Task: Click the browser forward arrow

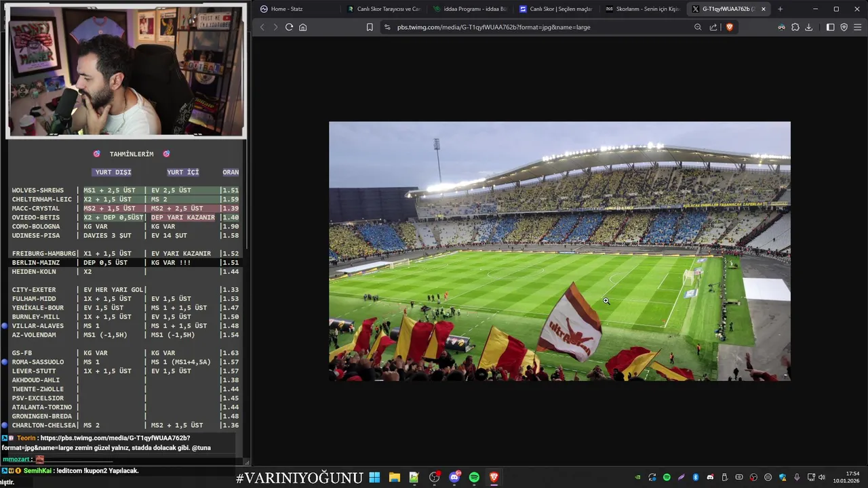Action: (x=275, y=27)
